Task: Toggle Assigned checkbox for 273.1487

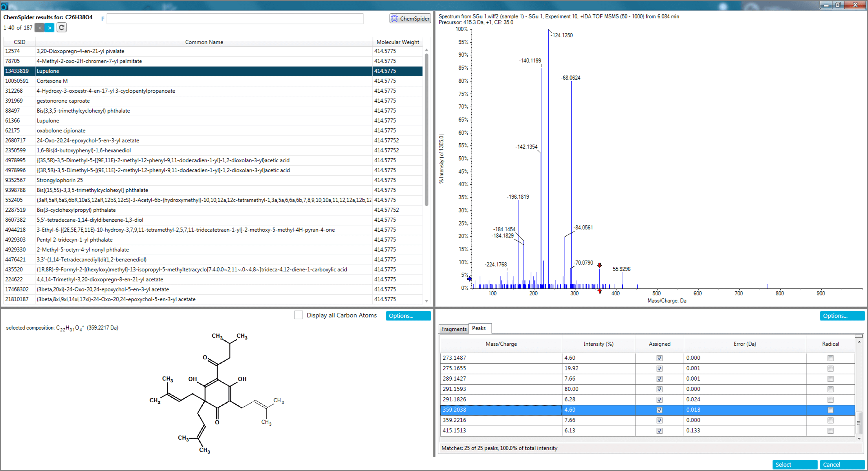Action: coord(659,358)
